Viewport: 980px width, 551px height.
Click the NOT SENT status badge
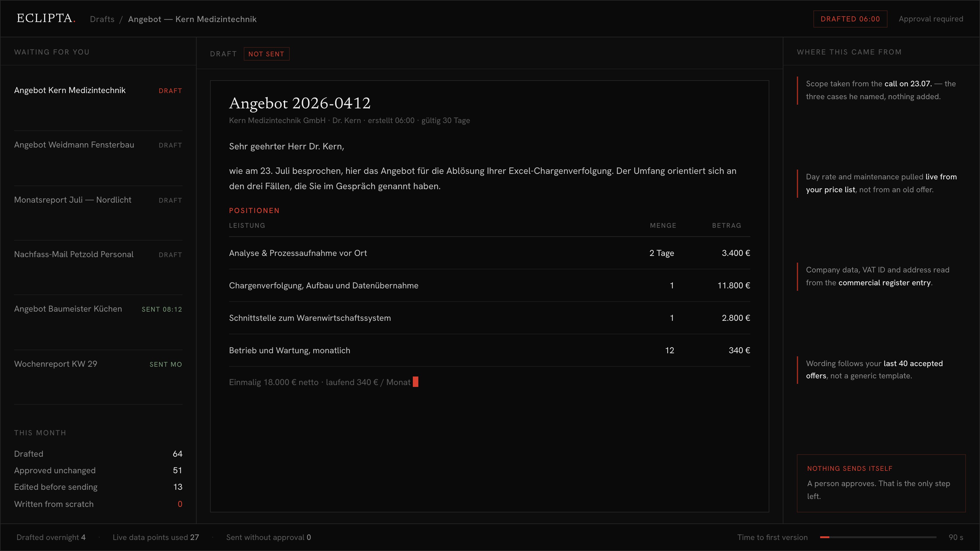(266, 54)
